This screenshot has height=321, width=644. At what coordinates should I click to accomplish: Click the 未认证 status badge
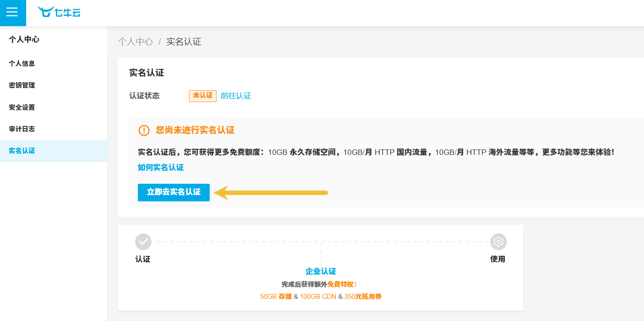coord(202,96)
